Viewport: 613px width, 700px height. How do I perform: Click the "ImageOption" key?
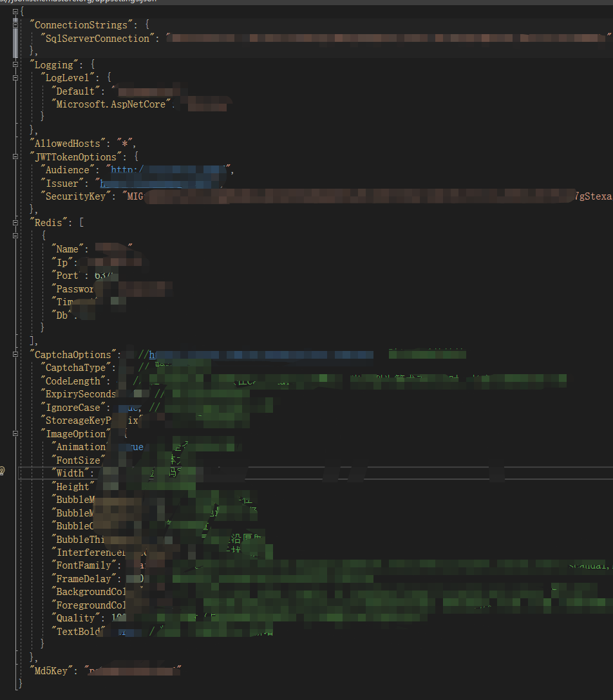point(75,434)
